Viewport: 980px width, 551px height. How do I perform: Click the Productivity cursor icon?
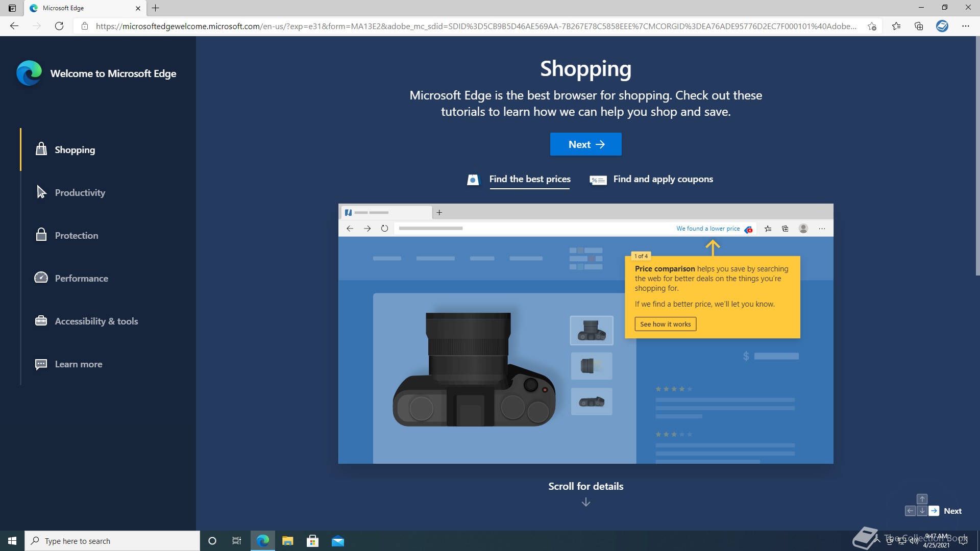click(x=41, y=192)
